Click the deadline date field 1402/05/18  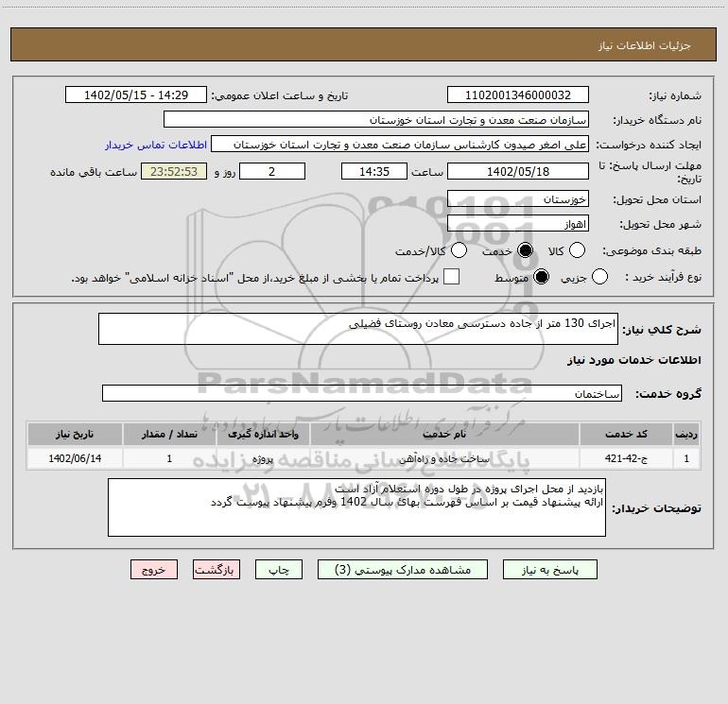point(518,171)
